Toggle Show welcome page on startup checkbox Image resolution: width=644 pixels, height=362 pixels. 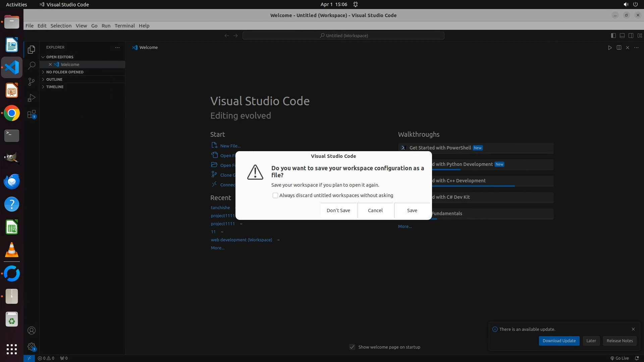coord(352,347)
